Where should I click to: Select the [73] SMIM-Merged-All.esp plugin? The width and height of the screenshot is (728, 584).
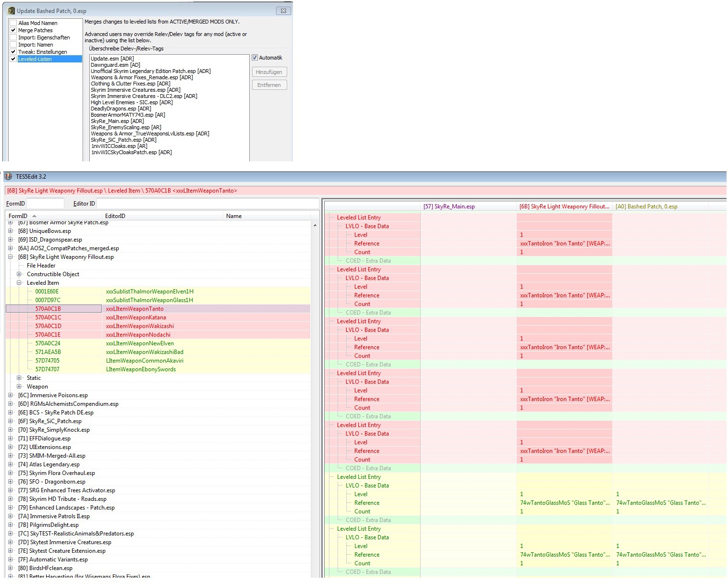point(52,456)
